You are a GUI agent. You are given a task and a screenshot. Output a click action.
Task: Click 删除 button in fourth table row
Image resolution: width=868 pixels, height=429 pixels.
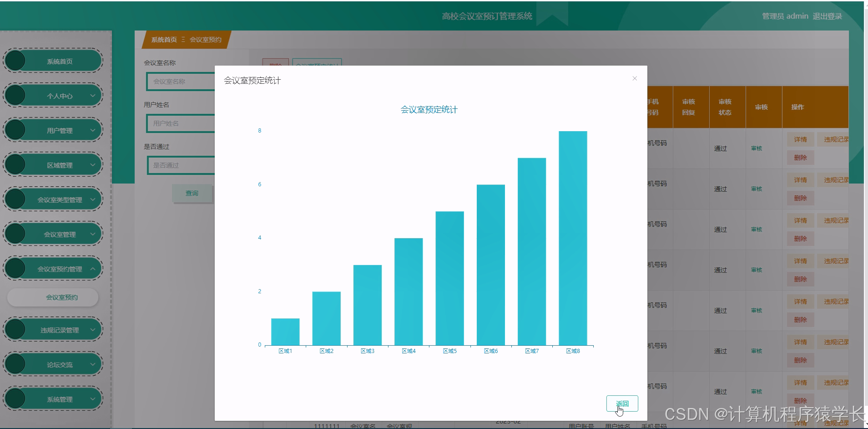[800, 279]
